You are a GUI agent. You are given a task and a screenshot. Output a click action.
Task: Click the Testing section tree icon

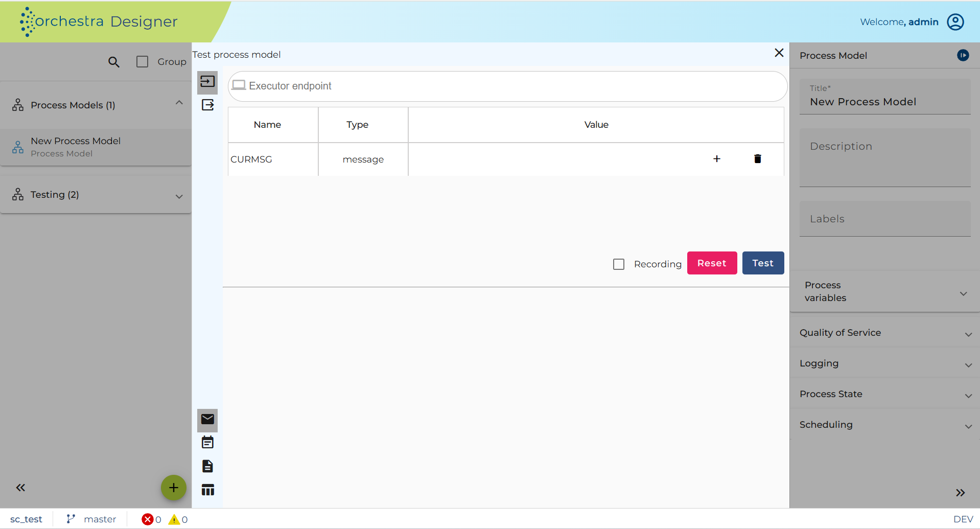[18, 195]
